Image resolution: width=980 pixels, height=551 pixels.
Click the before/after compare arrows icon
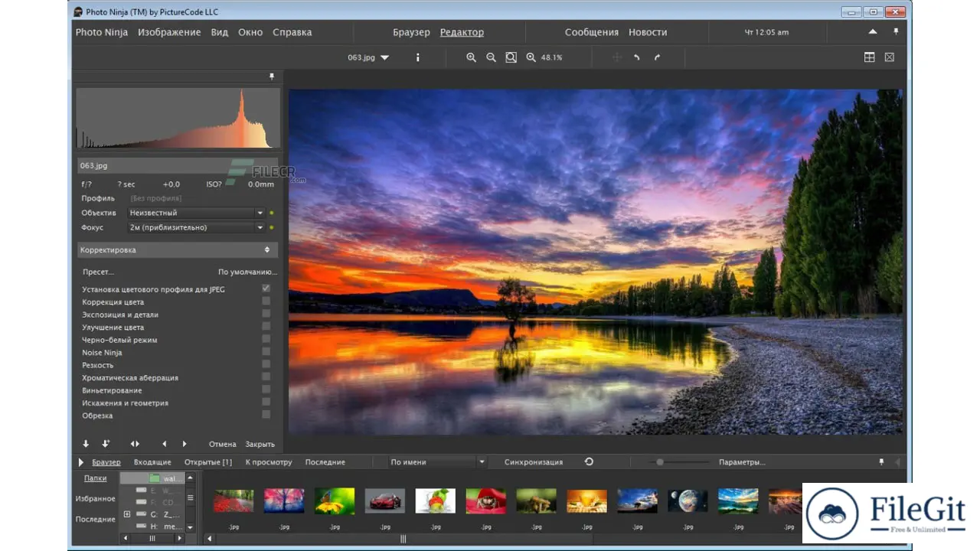[x=135, y=444]
